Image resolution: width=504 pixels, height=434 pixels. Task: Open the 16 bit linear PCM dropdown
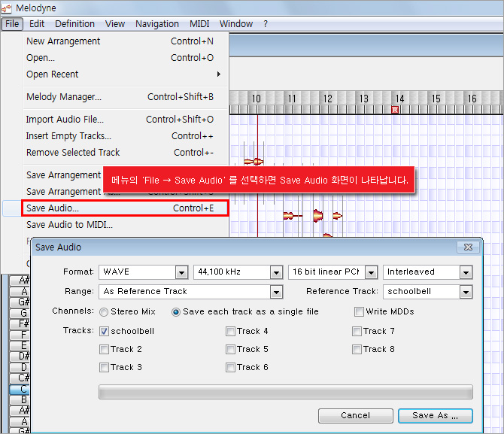point(333,272)
